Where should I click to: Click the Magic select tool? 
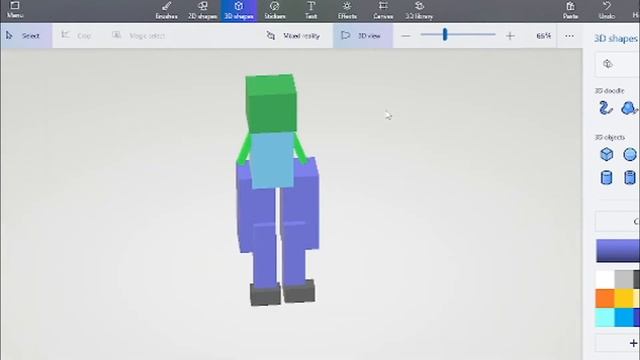coord(139,36)
